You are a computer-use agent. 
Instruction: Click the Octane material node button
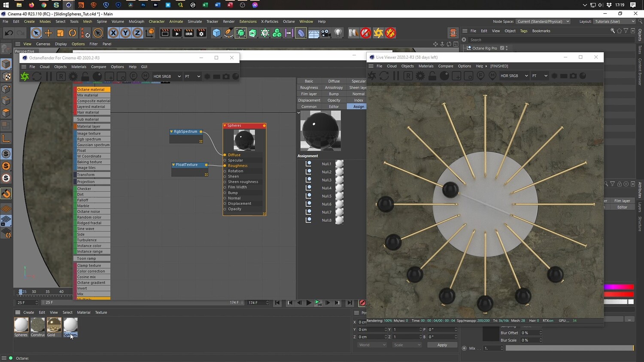[93, 90]
